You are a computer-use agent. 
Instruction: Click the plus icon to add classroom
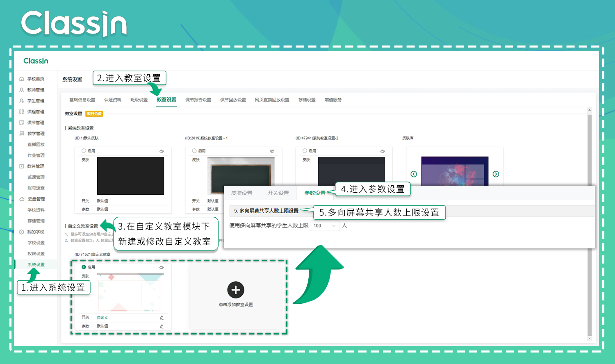point(236,290)
